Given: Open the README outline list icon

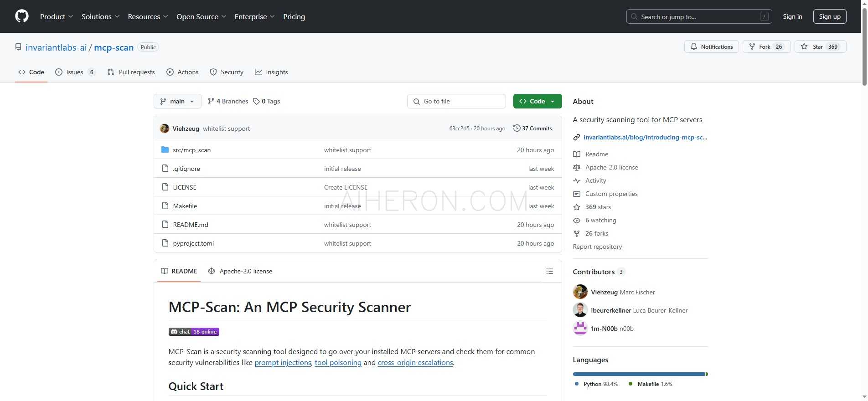Looking at the screenshot, I should (x=550, y=271).
